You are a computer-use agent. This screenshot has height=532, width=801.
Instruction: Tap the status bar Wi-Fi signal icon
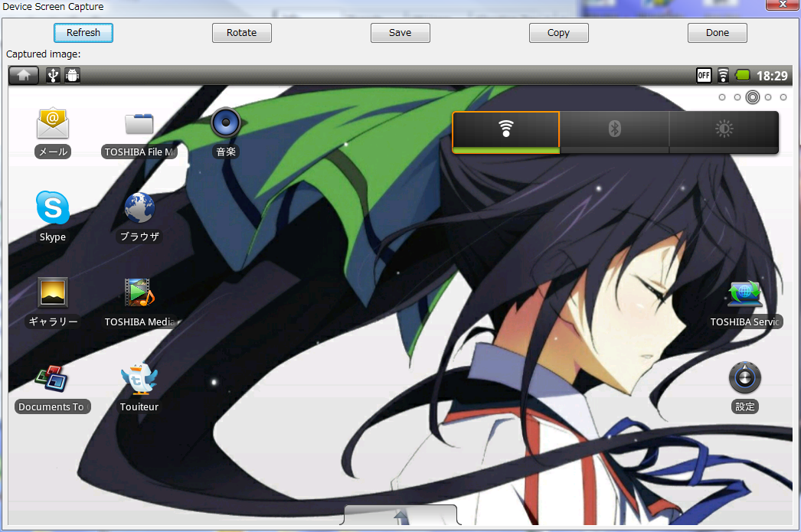[x=723, y=76]
